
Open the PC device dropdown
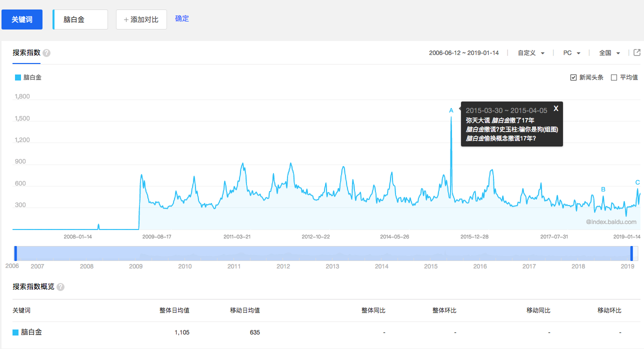(x=571, y=53)
